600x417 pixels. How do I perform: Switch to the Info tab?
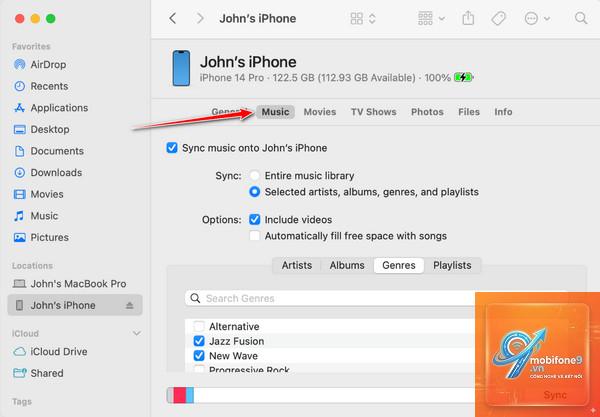503,112
